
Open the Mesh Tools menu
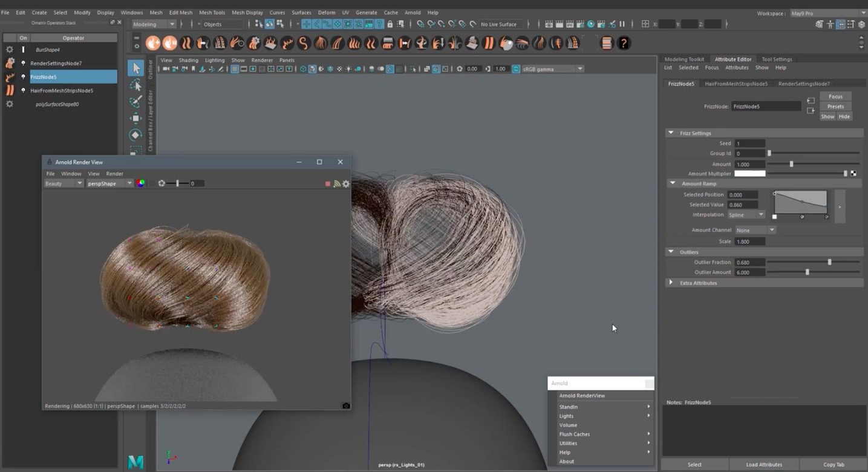click(x=212, y=12)
